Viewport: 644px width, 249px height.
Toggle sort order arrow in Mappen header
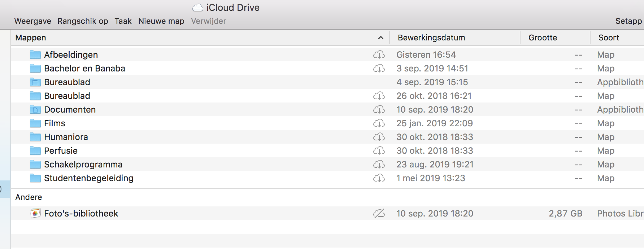coord(380,38)
